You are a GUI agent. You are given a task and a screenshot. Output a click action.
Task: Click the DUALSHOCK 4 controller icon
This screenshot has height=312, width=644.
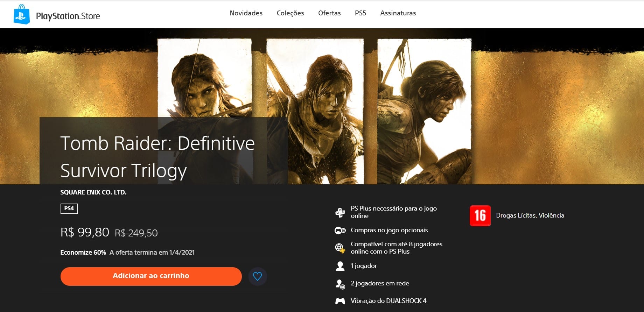point(340,301)
